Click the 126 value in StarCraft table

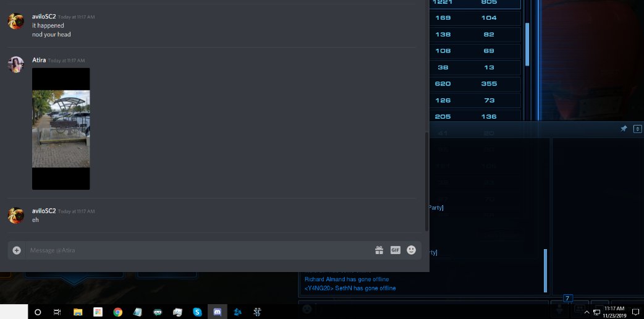pyautogui.click(x=443, y=100)
